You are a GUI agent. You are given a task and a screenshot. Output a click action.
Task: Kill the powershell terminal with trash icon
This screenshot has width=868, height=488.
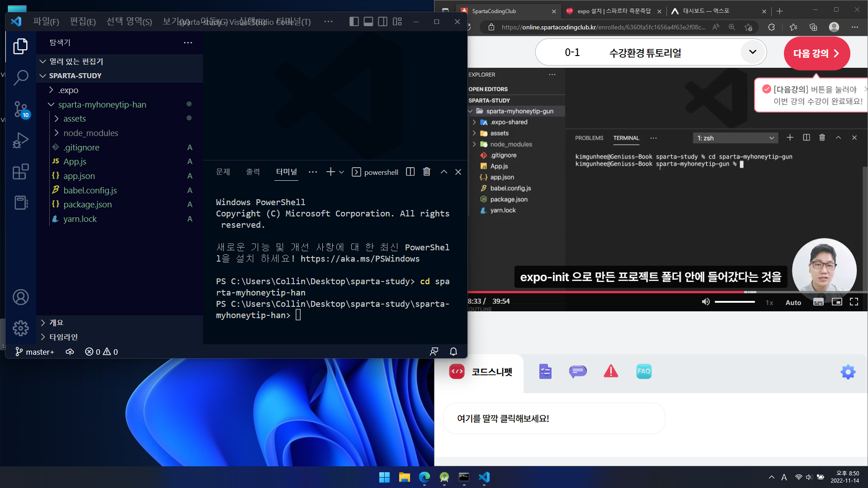(x=426, y=172)
